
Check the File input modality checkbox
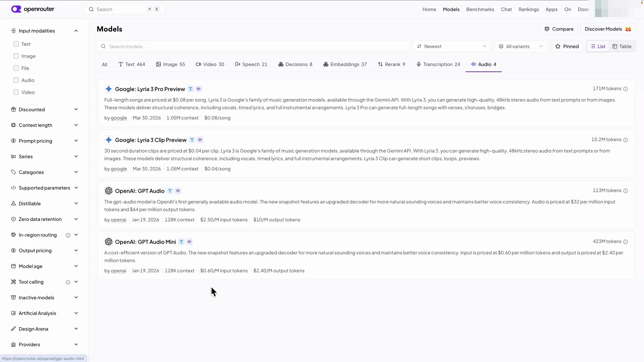click(16, 68)
